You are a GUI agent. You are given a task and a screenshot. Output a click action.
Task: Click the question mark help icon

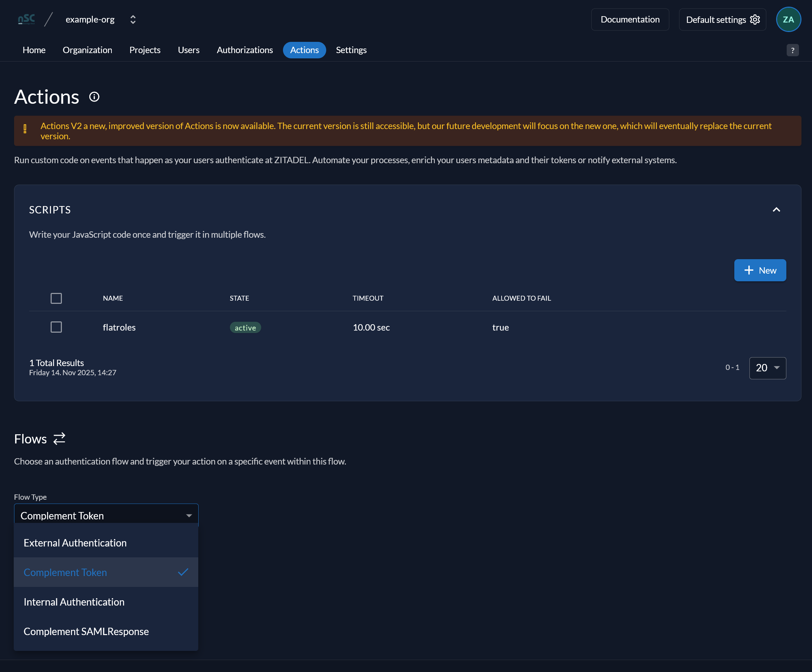click(x=792, y=50)
